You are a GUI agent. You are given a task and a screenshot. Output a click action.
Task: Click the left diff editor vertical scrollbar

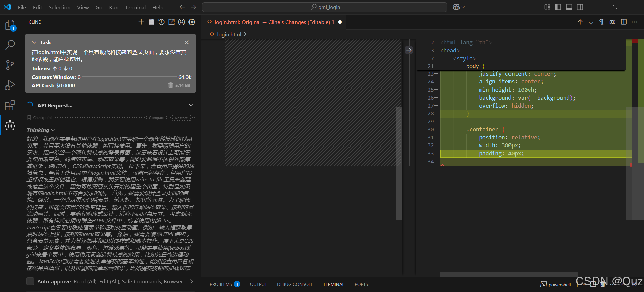coord(399,163)
